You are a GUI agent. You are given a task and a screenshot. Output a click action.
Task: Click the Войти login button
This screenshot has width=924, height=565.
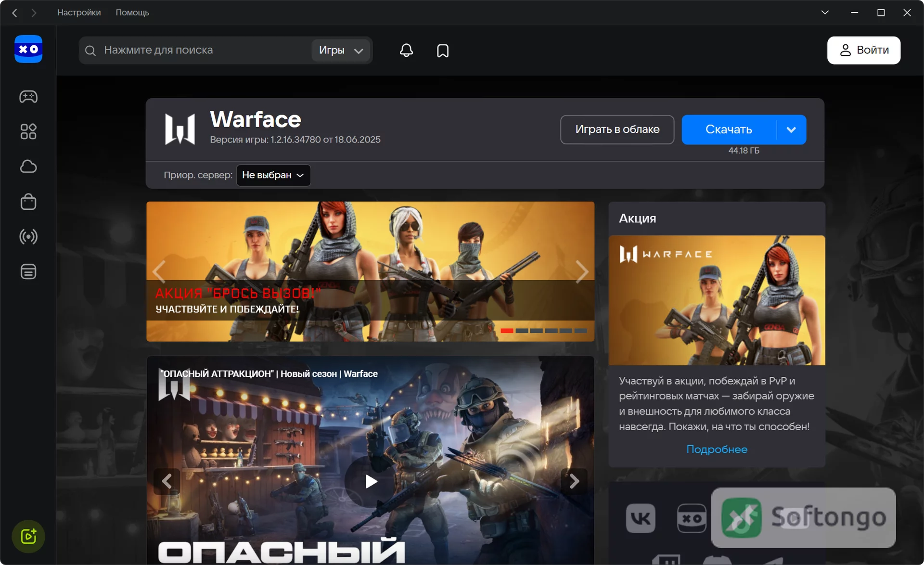(864, 50)
